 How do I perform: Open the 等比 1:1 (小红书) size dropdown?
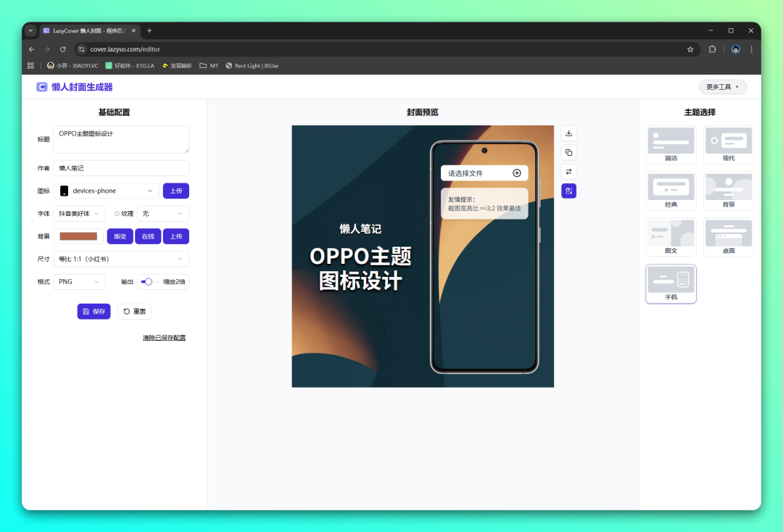(x=121, y=259)
